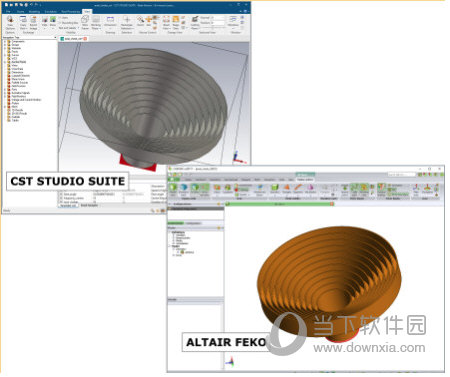Select Excitation Signals in CST tree

point(21,93)
